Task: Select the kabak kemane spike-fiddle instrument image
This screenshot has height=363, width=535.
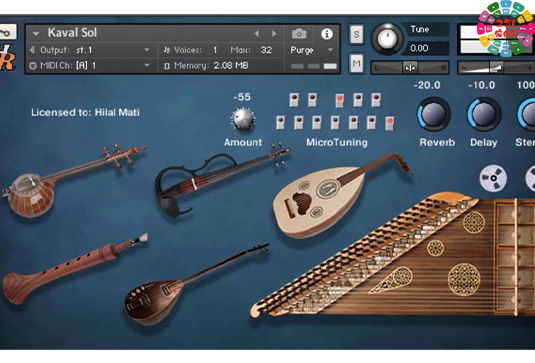Action: [73, 181]
